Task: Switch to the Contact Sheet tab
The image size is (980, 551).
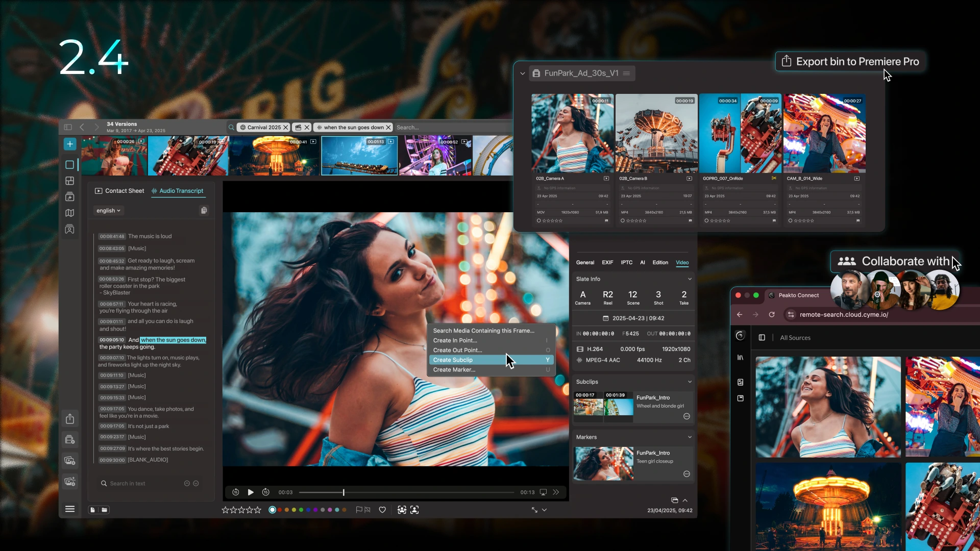Action: click(x=119, y=191)
